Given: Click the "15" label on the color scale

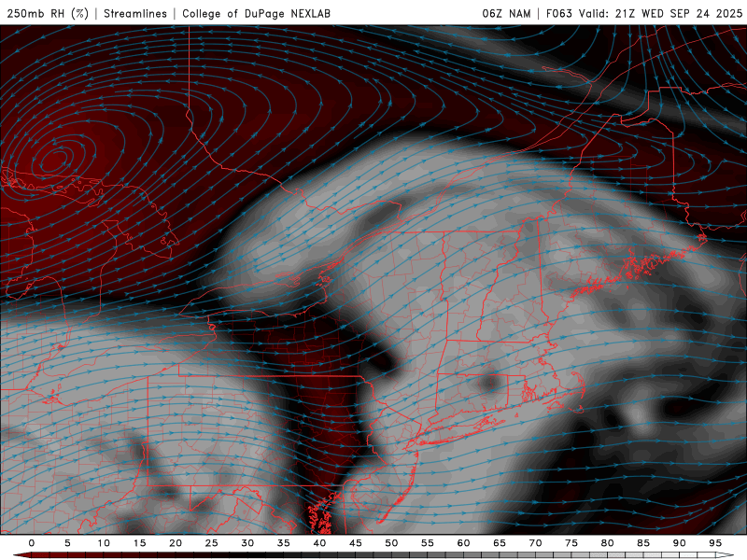Looking at the screenshot, I should coord(139,543).
